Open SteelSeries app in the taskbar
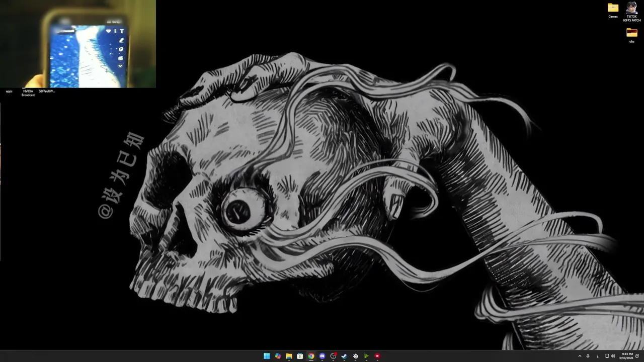 tap(355, 356)
